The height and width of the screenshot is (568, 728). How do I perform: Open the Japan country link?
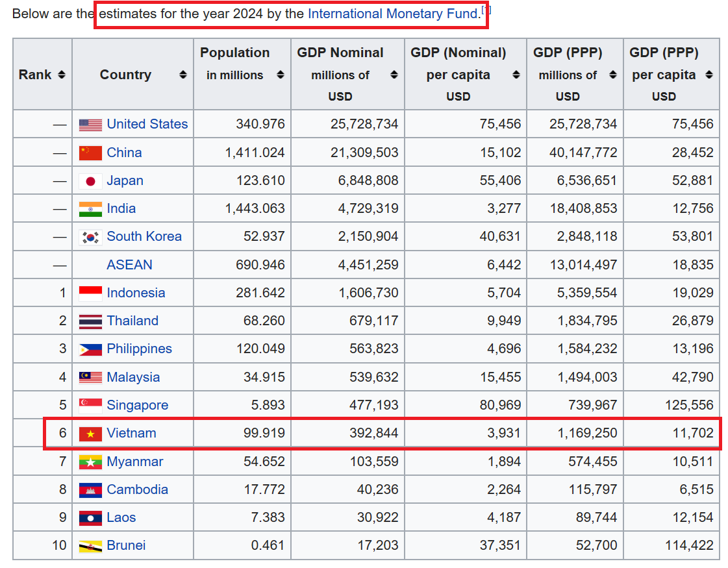pyautogui.click(x=125, y=180)
